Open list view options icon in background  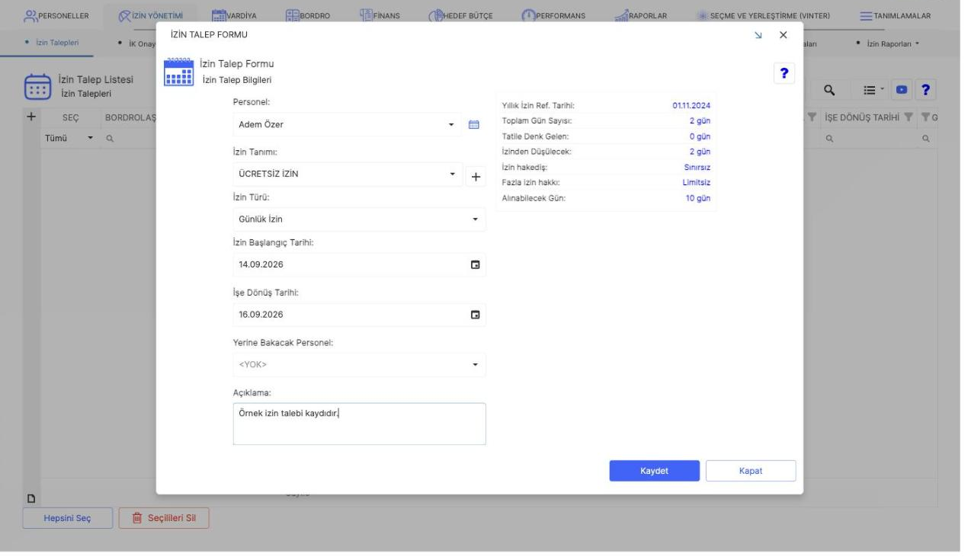873,89
